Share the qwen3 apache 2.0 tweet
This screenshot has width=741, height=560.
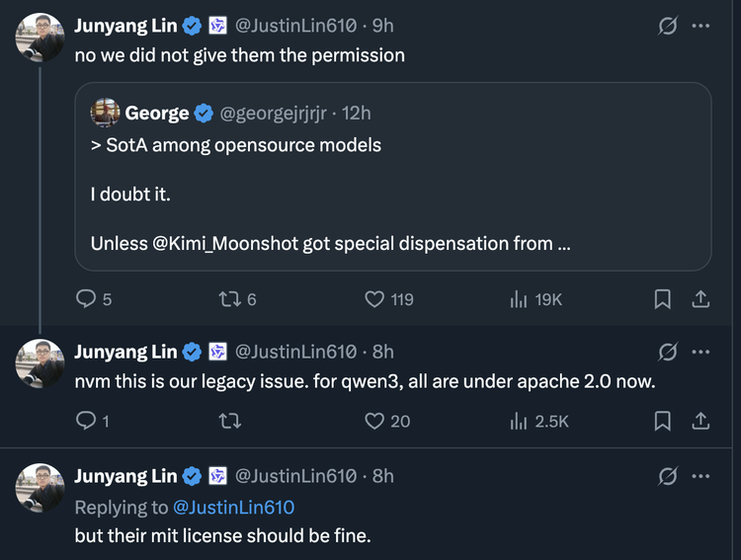point(700,421)
